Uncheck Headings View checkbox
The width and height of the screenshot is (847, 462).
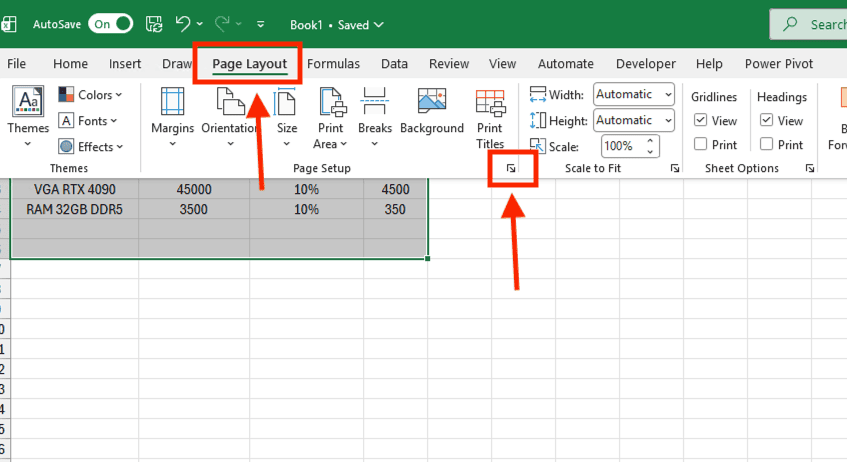[x=766, y=120]
